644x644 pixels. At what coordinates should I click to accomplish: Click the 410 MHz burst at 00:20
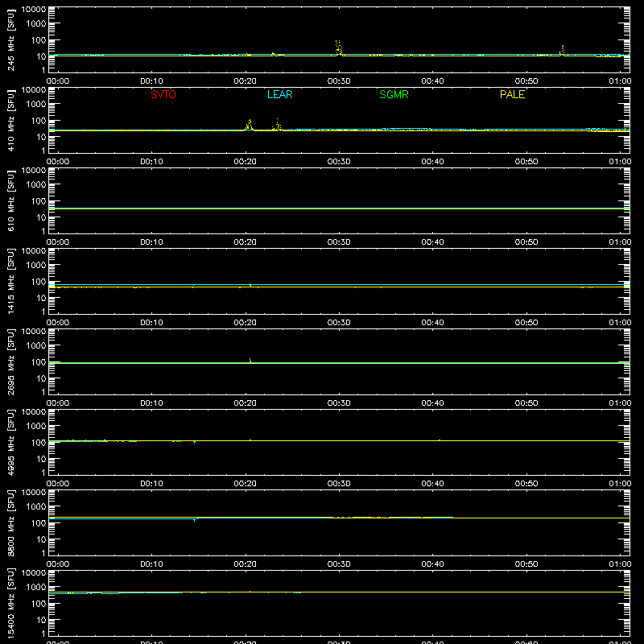[x=249, y=125]
